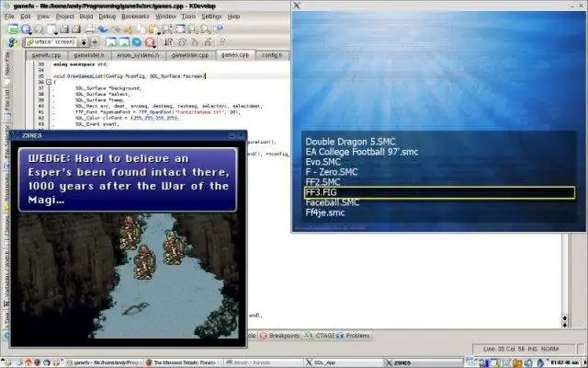
Task: Click the Print icon in the toolbar
Action: coord(90,29)
